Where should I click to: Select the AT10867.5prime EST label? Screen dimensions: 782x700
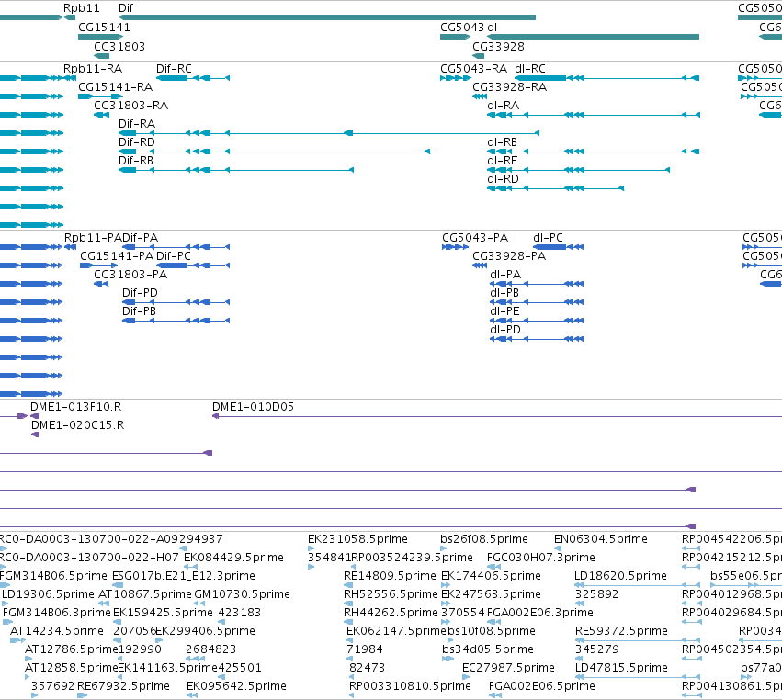[145, 594]
